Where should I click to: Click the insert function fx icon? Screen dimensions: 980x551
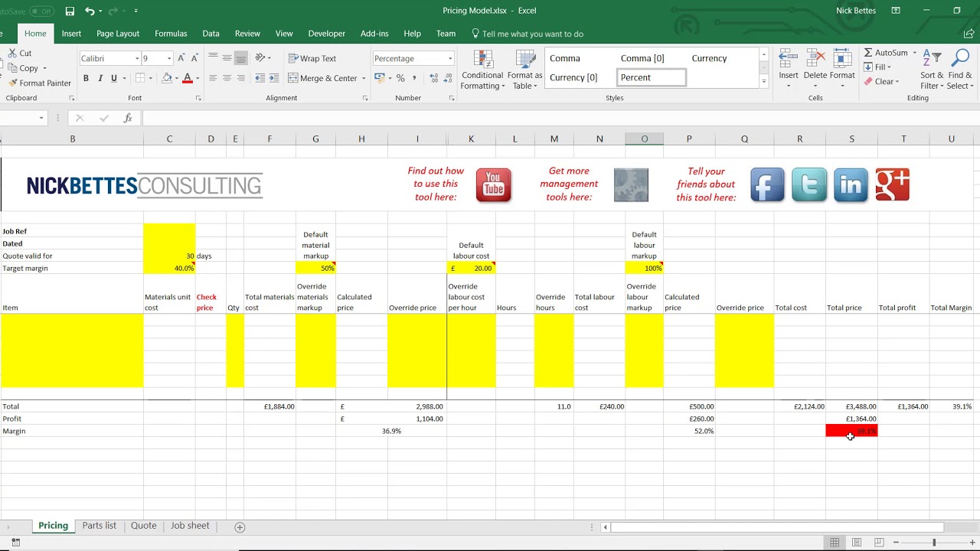(x=128, y=118)
